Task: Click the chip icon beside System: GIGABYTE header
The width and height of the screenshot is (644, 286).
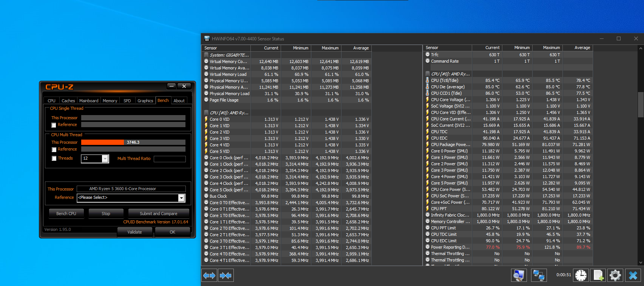Action: 206,55
